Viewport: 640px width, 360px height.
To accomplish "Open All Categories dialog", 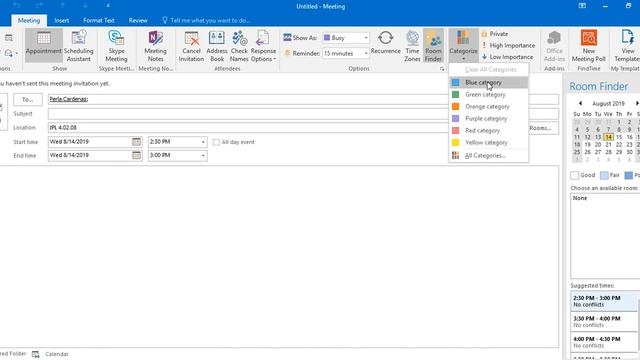I will click(489, 156).
